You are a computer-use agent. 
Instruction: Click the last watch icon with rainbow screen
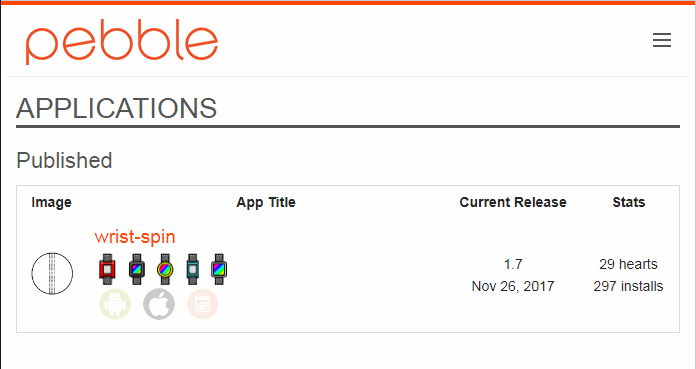click(219, 269)
